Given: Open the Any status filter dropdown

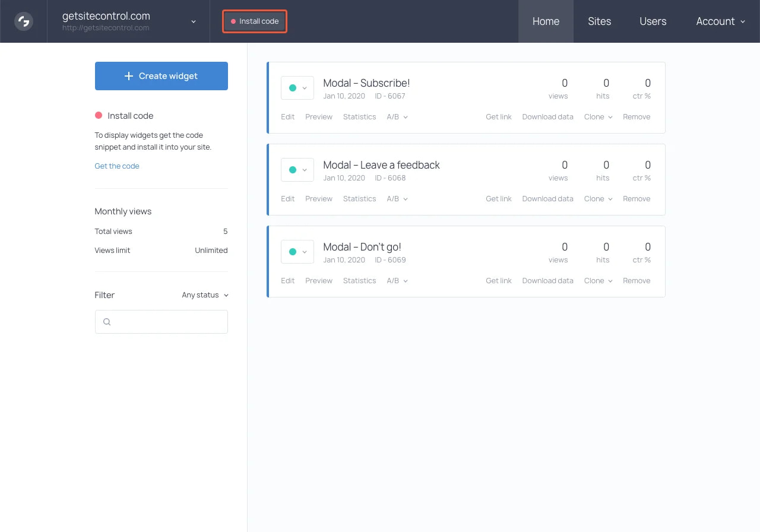Looking at the screenshot, I should tap(205, 295).
